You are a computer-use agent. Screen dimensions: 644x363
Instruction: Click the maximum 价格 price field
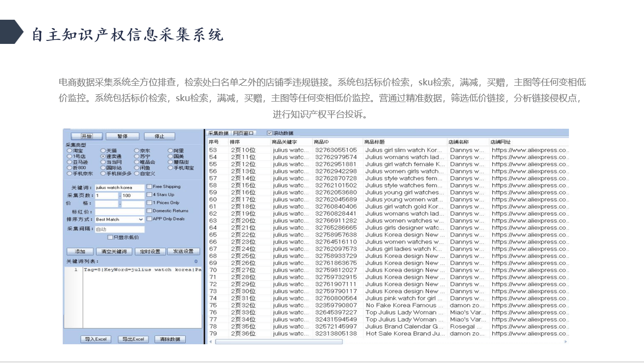pyautogui.click(x=133, y=204)
